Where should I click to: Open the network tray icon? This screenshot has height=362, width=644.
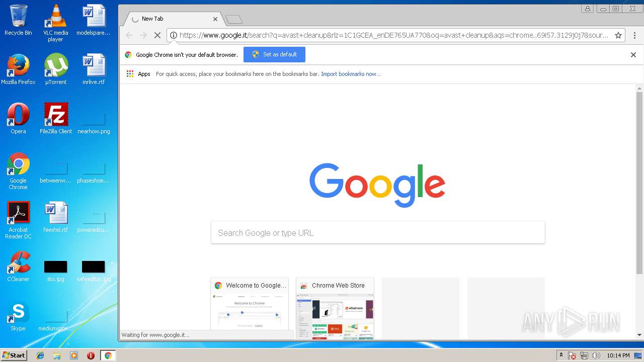584,355
